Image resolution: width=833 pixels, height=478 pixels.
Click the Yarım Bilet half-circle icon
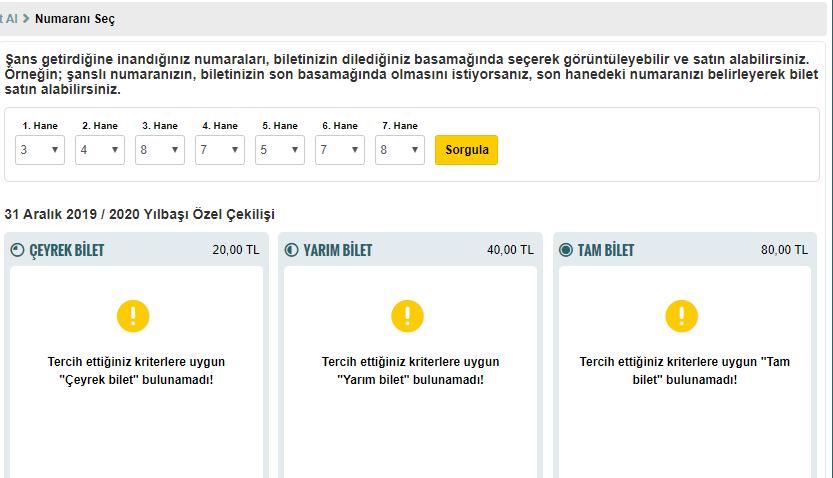(x=292, y=250)
